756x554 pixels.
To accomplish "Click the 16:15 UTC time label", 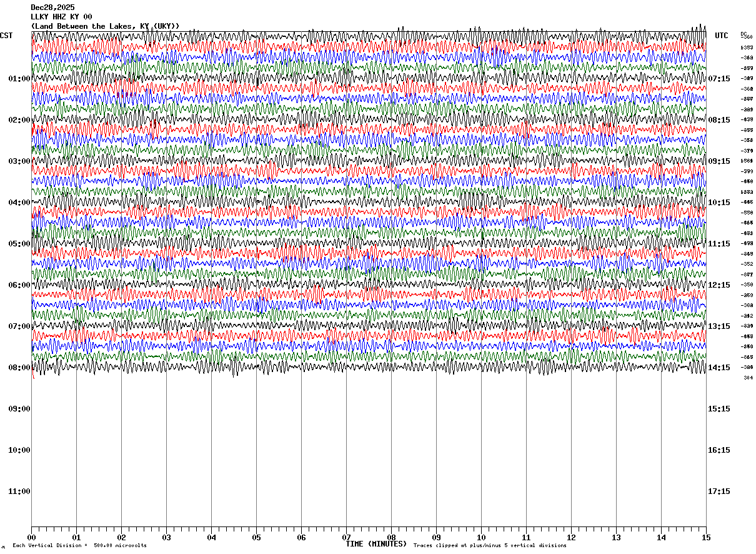I will [x=719, y=450].
